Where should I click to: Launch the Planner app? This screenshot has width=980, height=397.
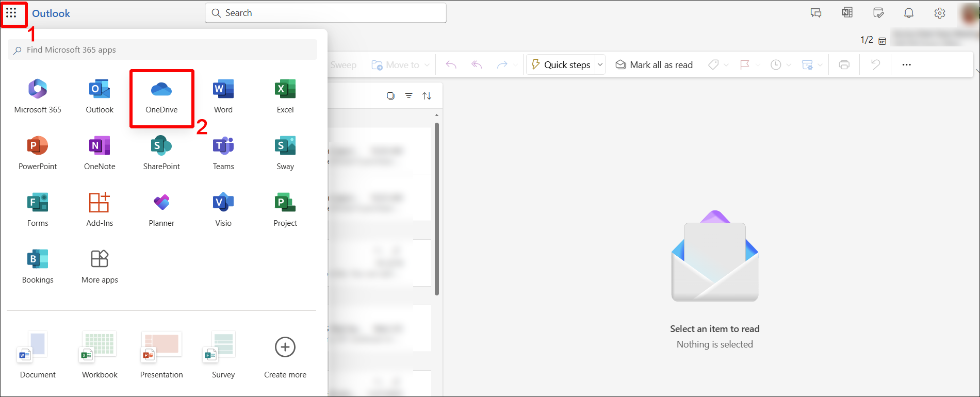point(161,210)
